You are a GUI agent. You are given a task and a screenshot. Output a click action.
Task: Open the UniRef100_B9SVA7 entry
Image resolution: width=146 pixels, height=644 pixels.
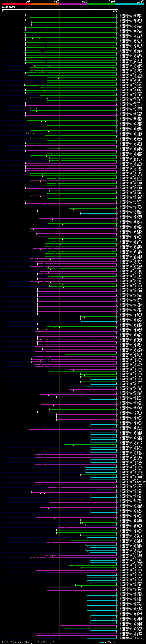[x=131, y=65]
